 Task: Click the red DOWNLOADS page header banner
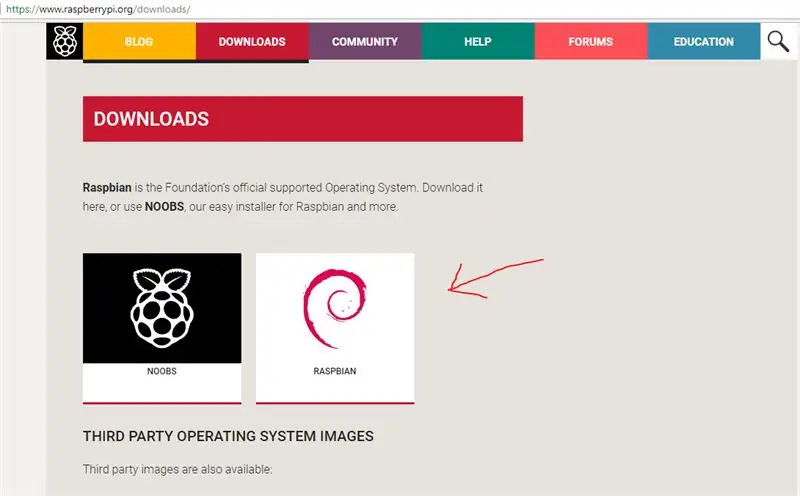click(303, 119)
